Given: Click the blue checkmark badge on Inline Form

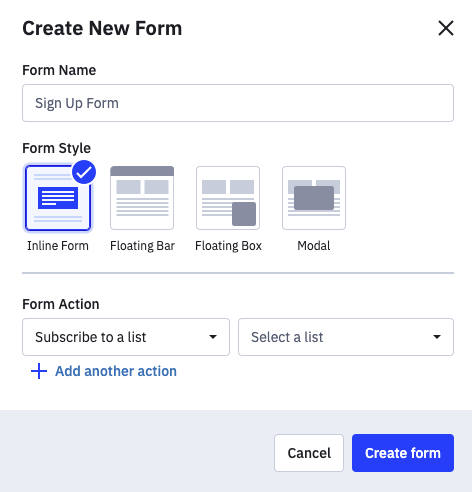Looking at the screenshot, I should click(84, 172).
